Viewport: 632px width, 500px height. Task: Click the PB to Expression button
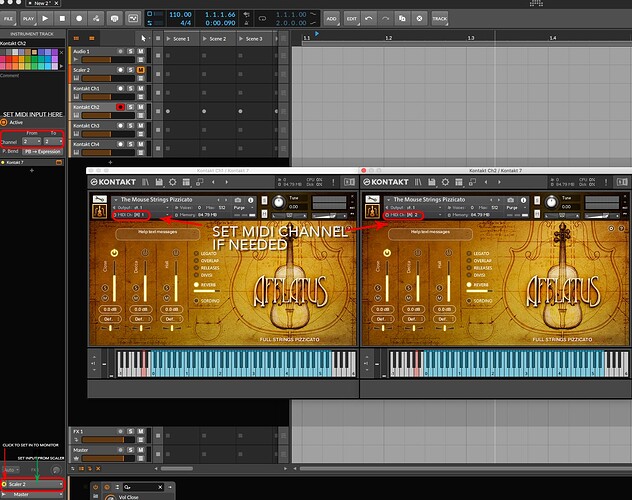tap(42, 151)
